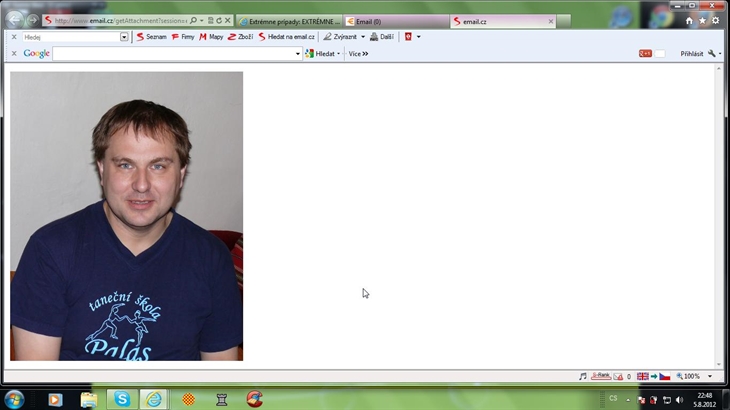This screenshot has width=730, height=410.
Task: Switch to the Extrémne prípady tab
Action: coord(290,21)
